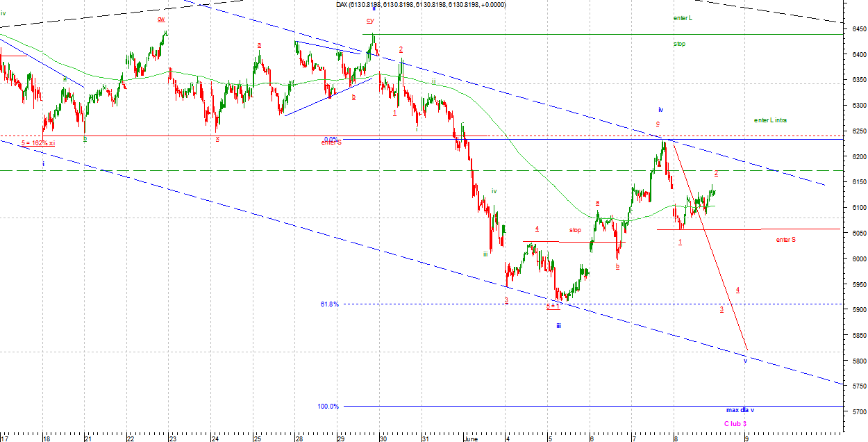Viewport: 868px width, 442px height.
Task: Click the DAX chart title text
Action: point(421,5)
